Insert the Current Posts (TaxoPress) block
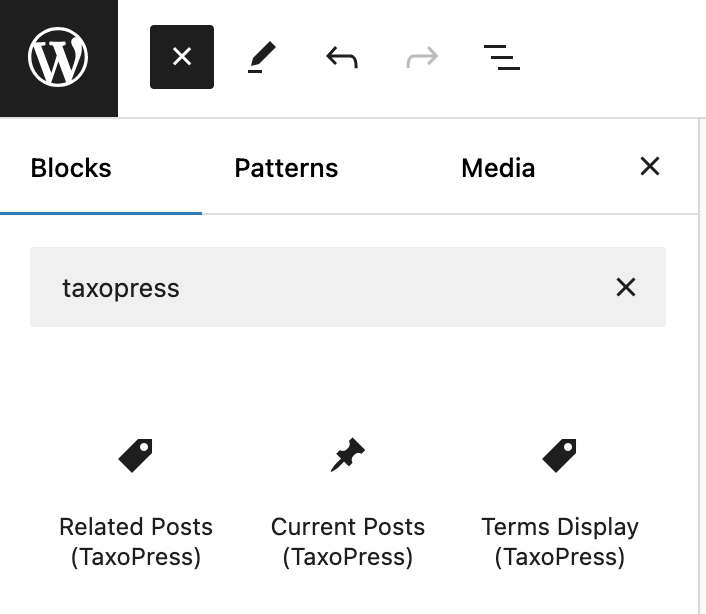The width and height of the screenshot is (706, 614). click(x=348, y=503)
